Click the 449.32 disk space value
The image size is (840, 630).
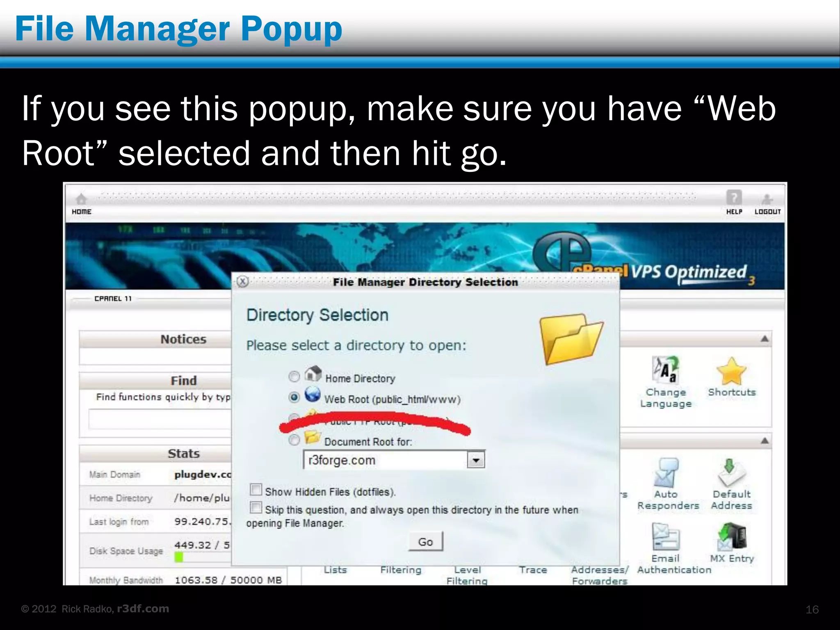coord(192,545)
